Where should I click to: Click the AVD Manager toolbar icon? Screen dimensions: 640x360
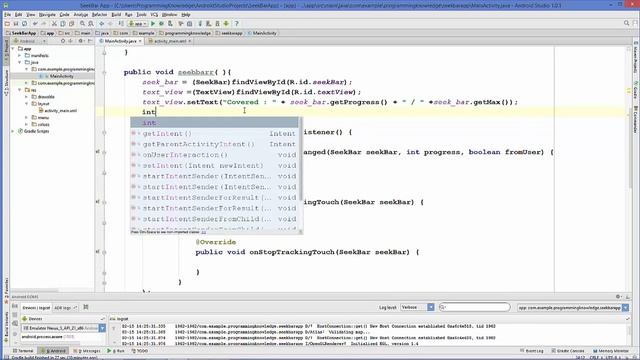pyautogui.click(x=209, y=24)
